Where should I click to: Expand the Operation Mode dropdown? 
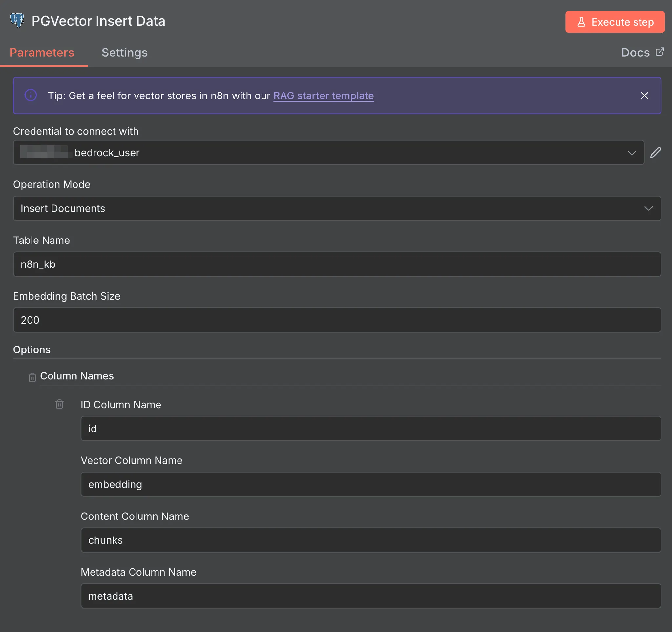(337, 208)
